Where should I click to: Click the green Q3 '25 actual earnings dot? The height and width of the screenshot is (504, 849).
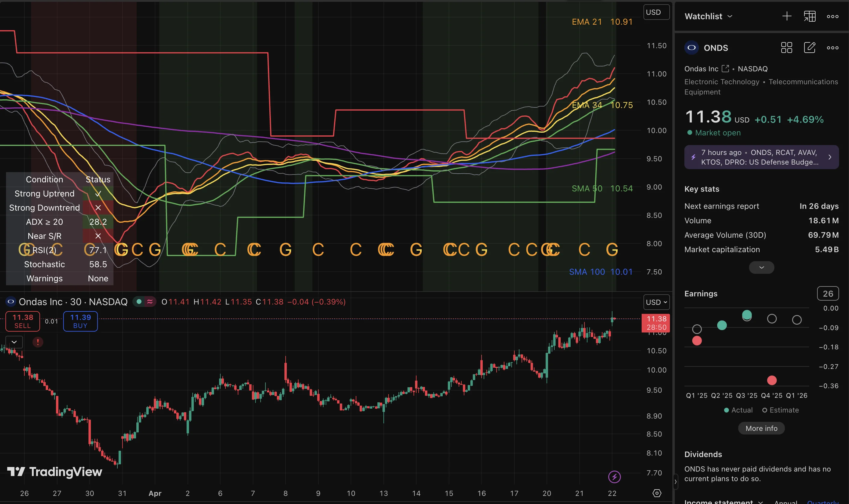pos(747,314)
